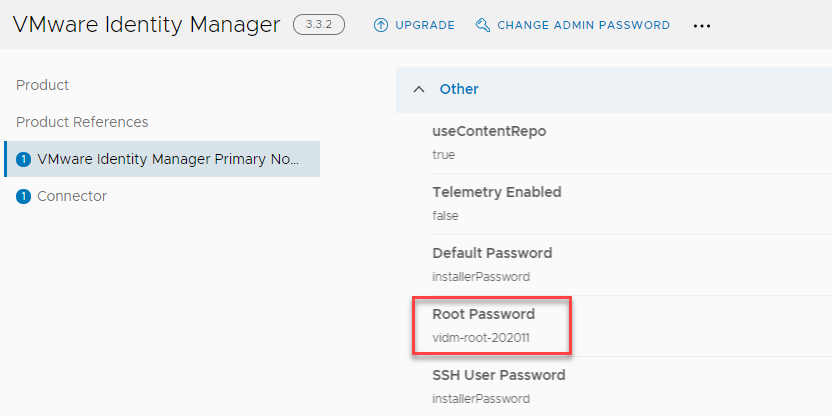This screenshot has height=416, width=832.
Task: Select Connector in the left sidebar
Action: coord(72,196)
